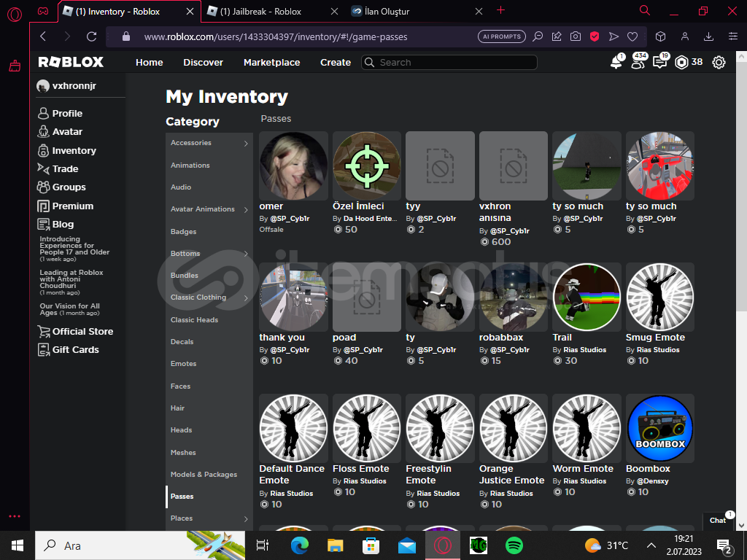Open File Explorer from the taskbar

pyautogui.click(x=336, y=545)
